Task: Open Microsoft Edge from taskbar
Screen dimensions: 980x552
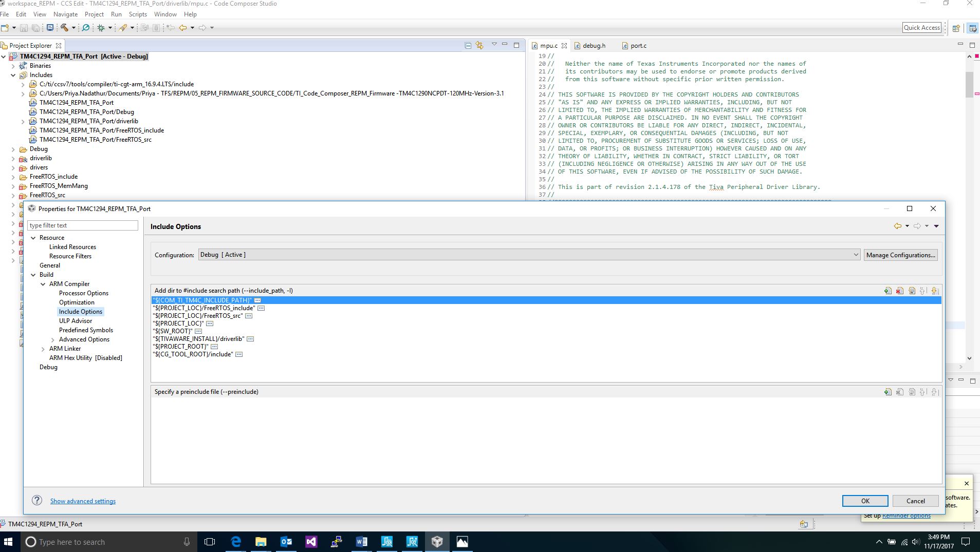Action: click(236, 542)
